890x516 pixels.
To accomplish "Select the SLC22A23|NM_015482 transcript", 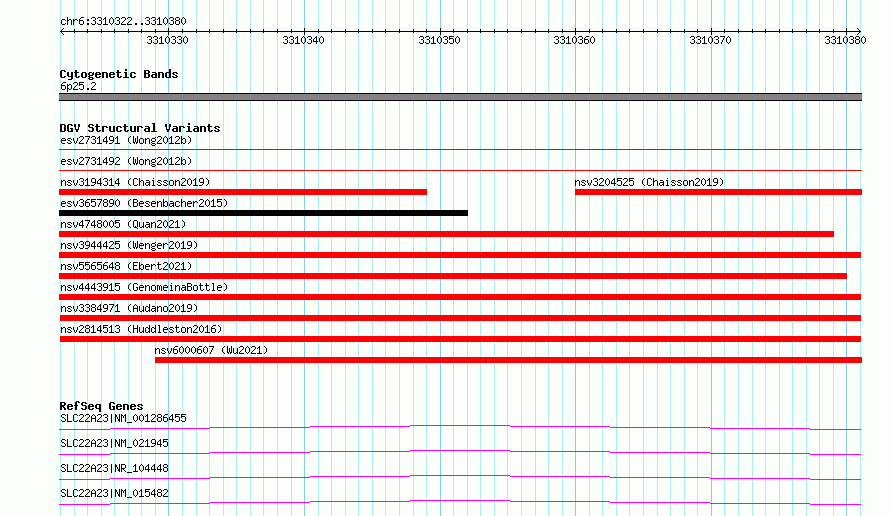I will click(114, 493).
